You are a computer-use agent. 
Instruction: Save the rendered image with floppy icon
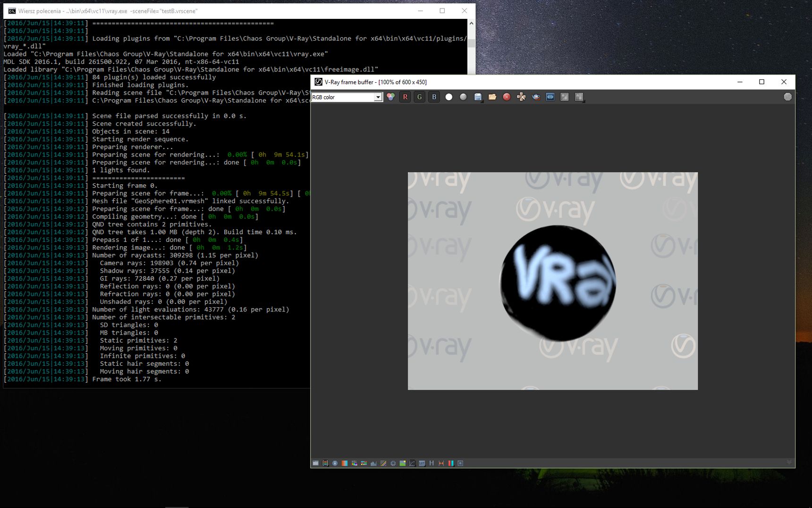pyautogui.click(x=478, y=97)
